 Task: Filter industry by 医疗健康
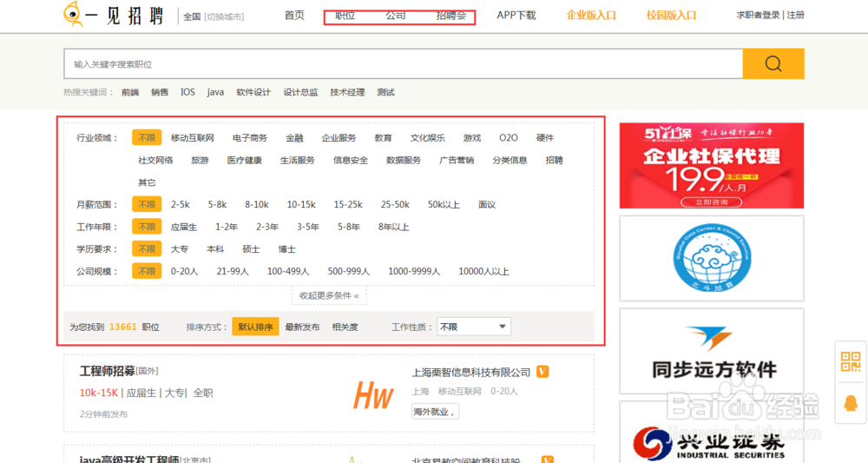pyautogui.click(x=244, y=160)
